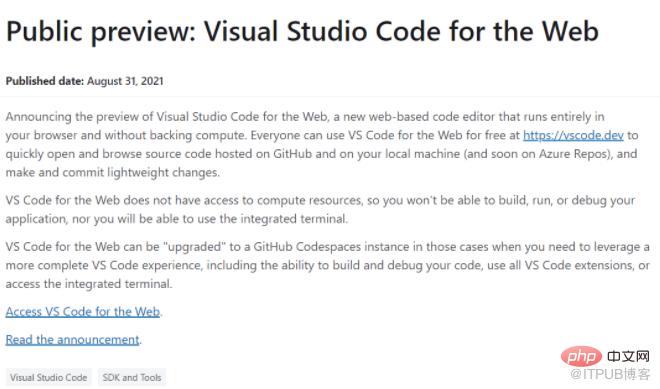Open the Read the announcement link

pos(72,339)
